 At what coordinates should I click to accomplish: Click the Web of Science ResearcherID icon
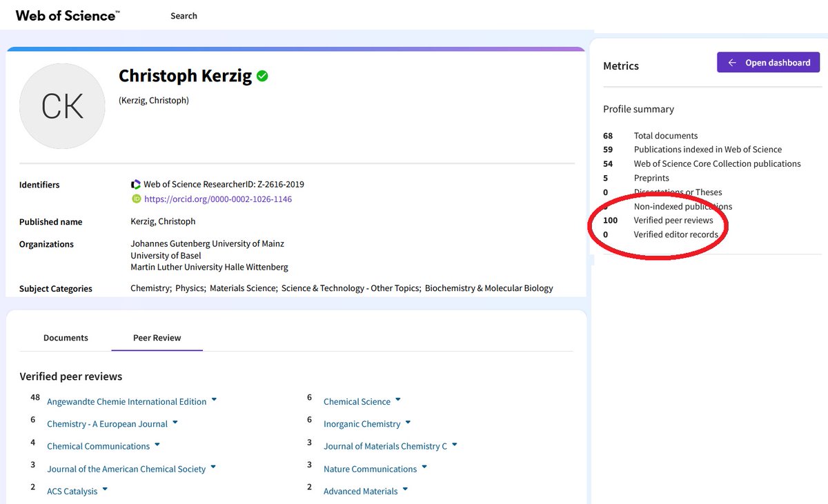tap(136, 185)
